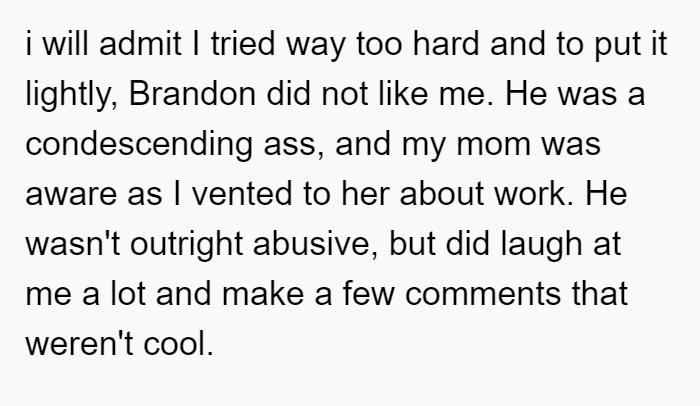Click the word "condescending"
This screenshot has width=700, height=406.
pos(139,144)
